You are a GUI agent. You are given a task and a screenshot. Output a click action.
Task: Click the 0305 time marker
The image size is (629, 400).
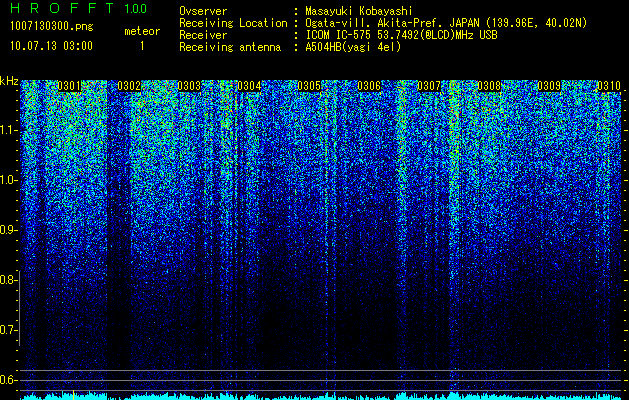(309, 86)
